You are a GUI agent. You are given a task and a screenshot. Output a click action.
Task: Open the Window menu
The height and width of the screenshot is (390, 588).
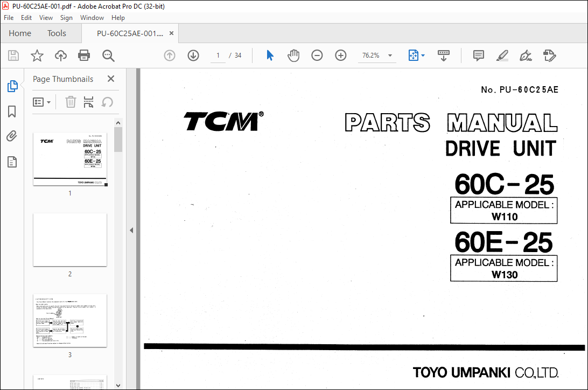(92, 18)
